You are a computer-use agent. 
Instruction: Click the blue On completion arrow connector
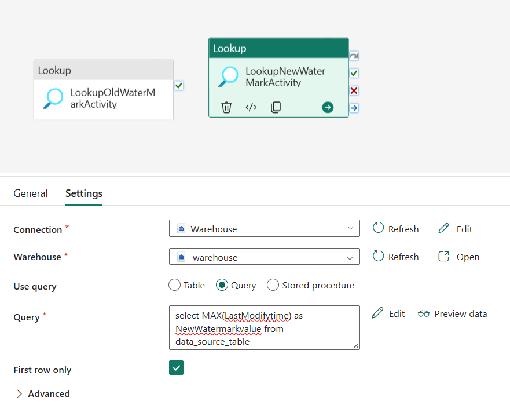tap(353, 108)
